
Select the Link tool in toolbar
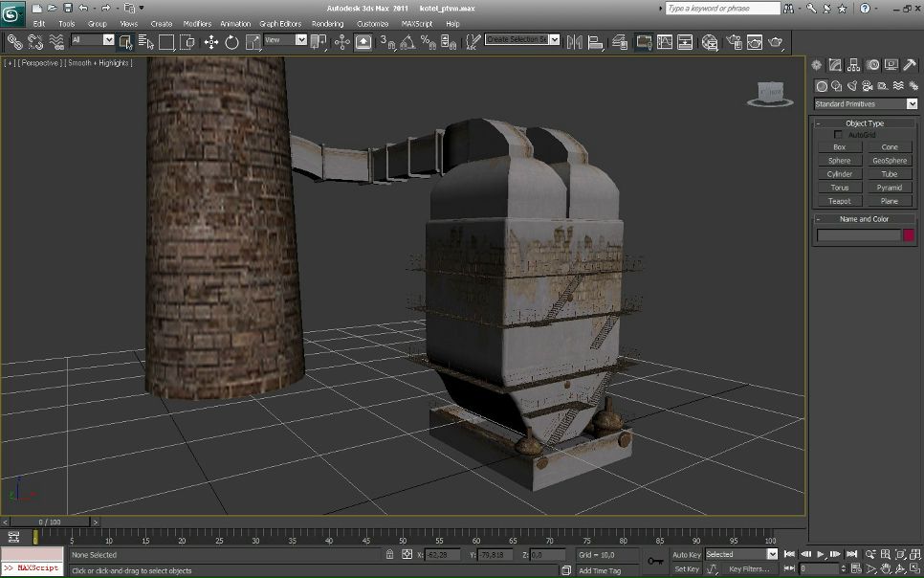click(13, 42)
